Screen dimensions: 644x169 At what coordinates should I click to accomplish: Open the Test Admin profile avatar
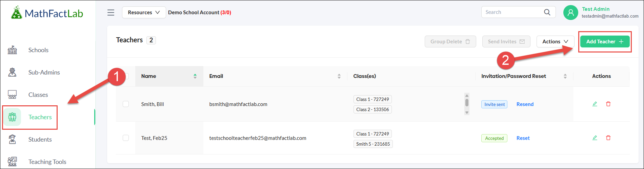570,13
